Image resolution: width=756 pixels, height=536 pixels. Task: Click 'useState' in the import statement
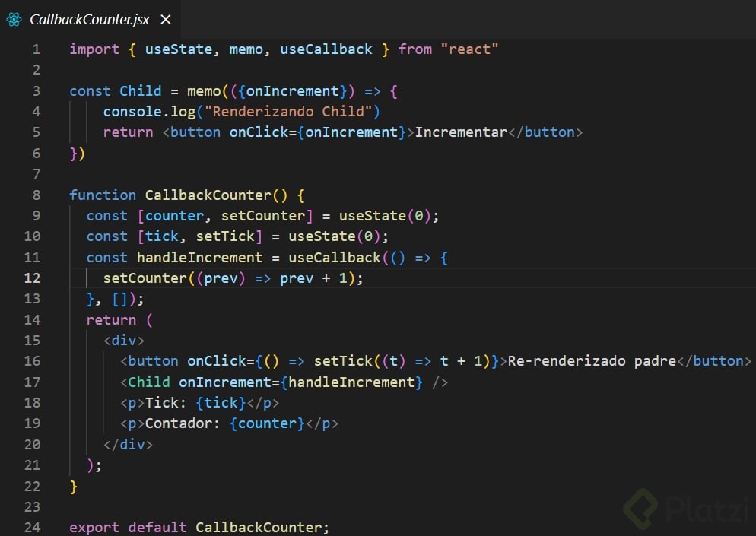[x=179, y=49]
